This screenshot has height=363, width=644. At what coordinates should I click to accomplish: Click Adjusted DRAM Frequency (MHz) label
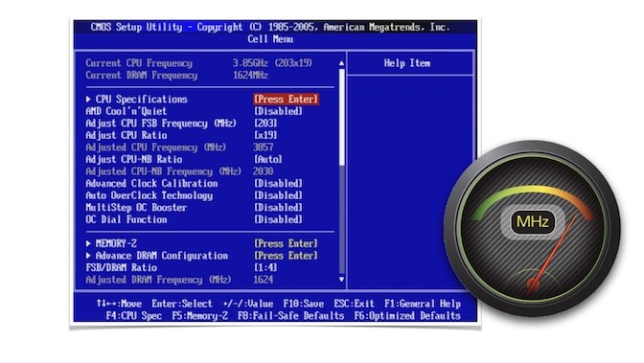point(158,280)
